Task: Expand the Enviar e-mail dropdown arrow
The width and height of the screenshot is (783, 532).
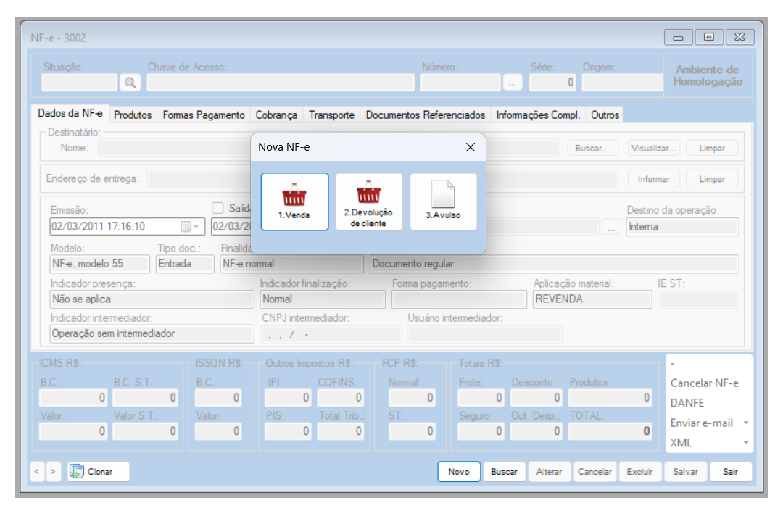Action: [x=745, y=423]
